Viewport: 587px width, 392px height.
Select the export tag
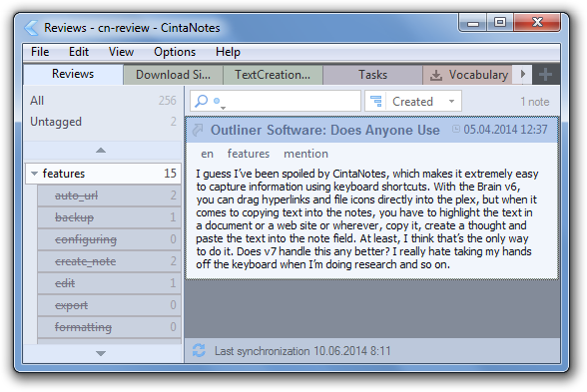point(109,305)
